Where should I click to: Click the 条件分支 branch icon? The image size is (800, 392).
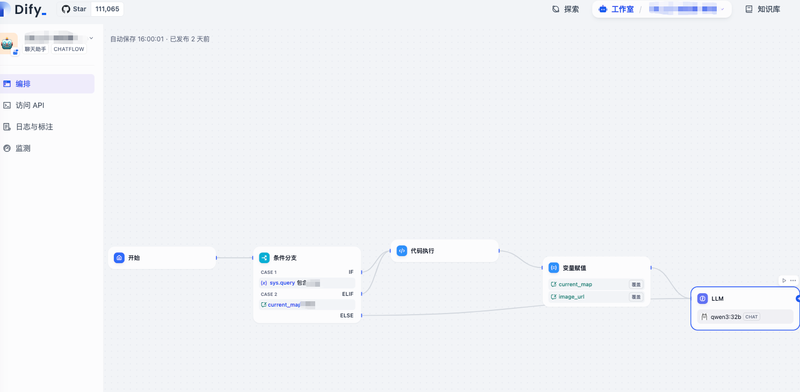pyautogui.click(x=264, y=258)
